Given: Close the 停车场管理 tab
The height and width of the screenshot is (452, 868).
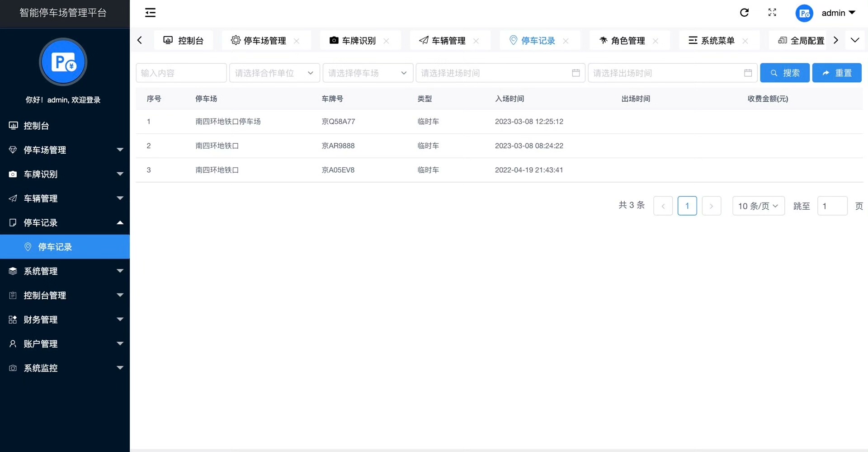Looking at the screenshot, I should [x=297, y=41].
